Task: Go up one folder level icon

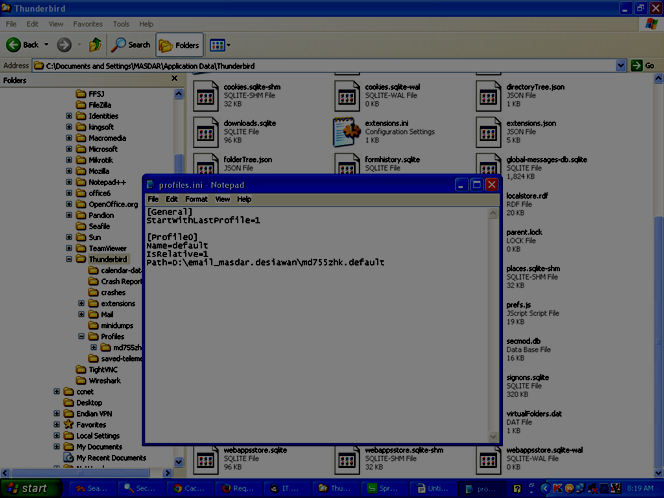Action: tap(95, 44)
